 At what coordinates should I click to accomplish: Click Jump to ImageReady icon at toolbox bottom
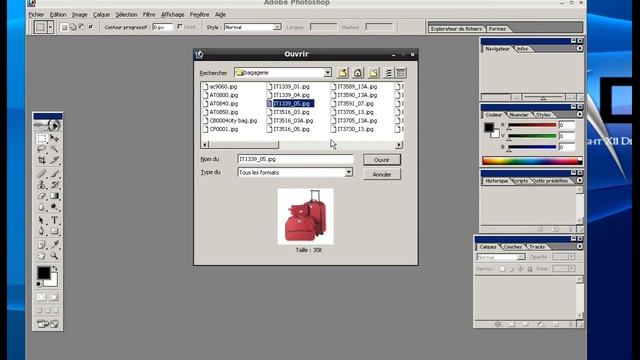pyautogui.click(x=48, y=324)
